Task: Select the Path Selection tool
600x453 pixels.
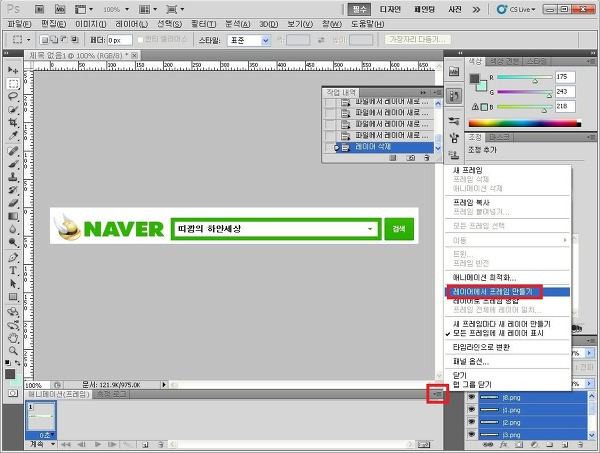Action: [x=13, y=284]
